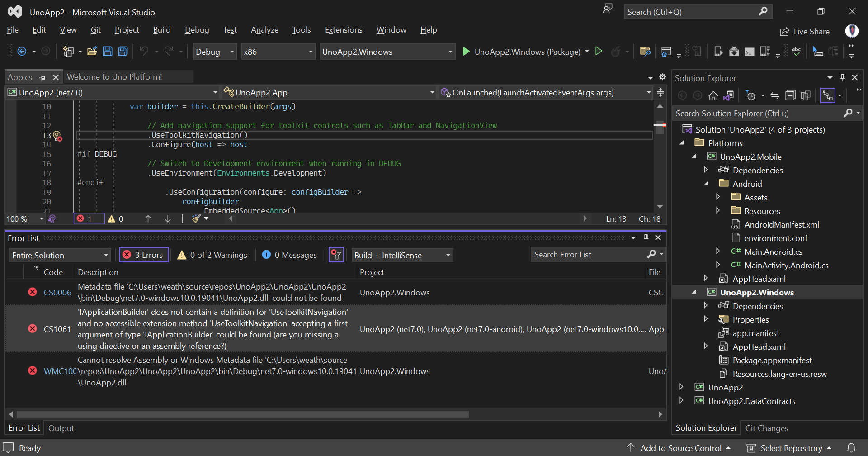Viewport: 868px width, 456px height.
Task: Click the Pending Changes Filter clock icon
Action: (x=750, y=95)
